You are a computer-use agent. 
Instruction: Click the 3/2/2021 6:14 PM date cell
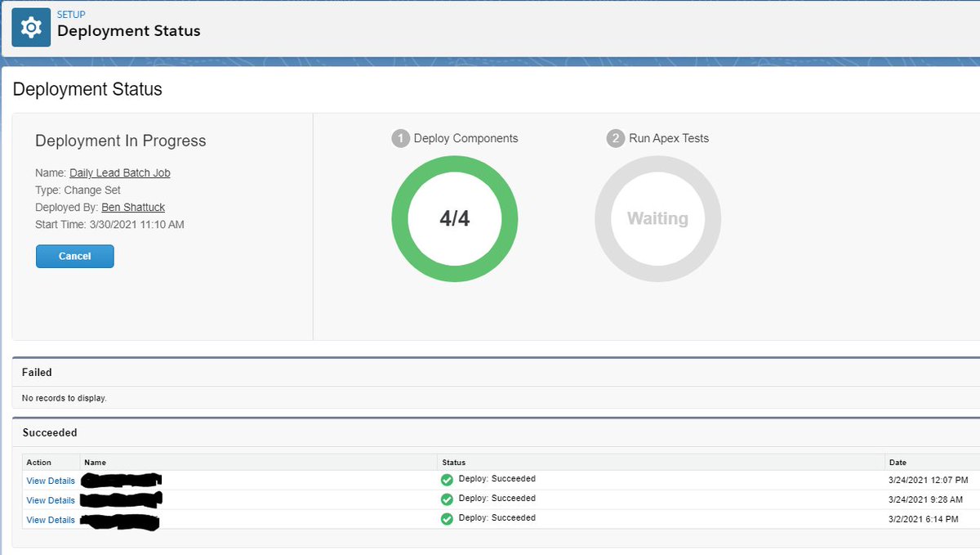click(x=923, y=519)
